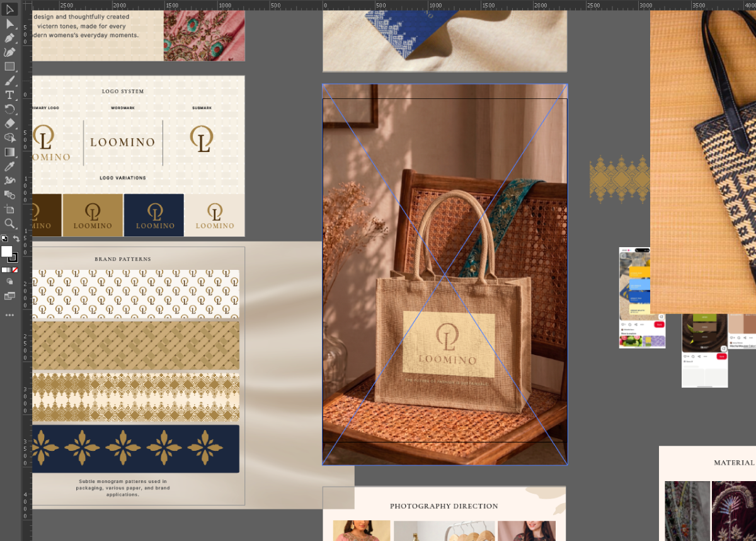The height and width of the screenshot is (541, 756).
Task: Open the Change Screen Mode options
Action: click(9, 295)
